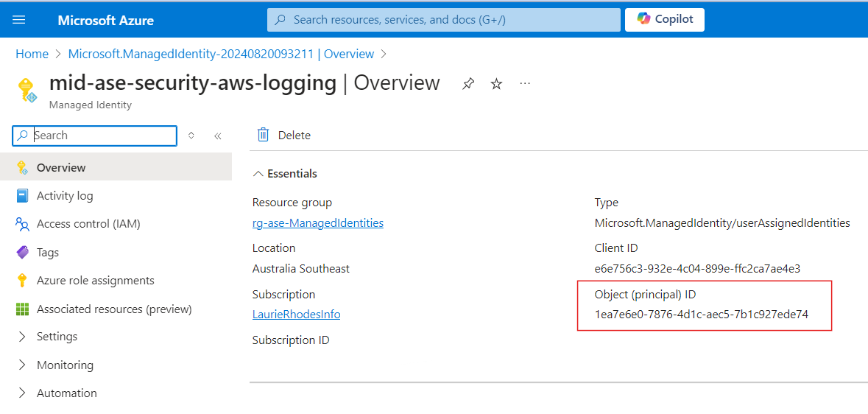Open the more options ellipsis

(x=526, y=83)
